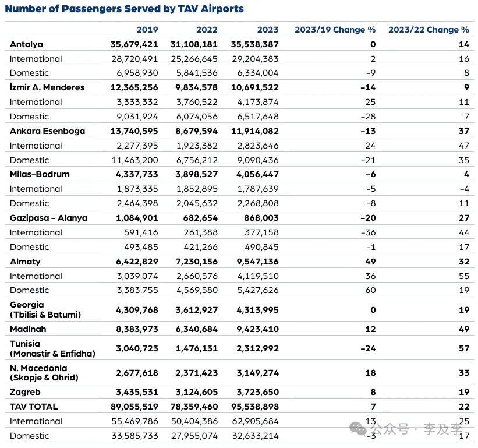Select the Tunisia (Monastir & Enfidha) row label
Image resolution: width=478 pixels, height=448 pixels.
[52, 348]
